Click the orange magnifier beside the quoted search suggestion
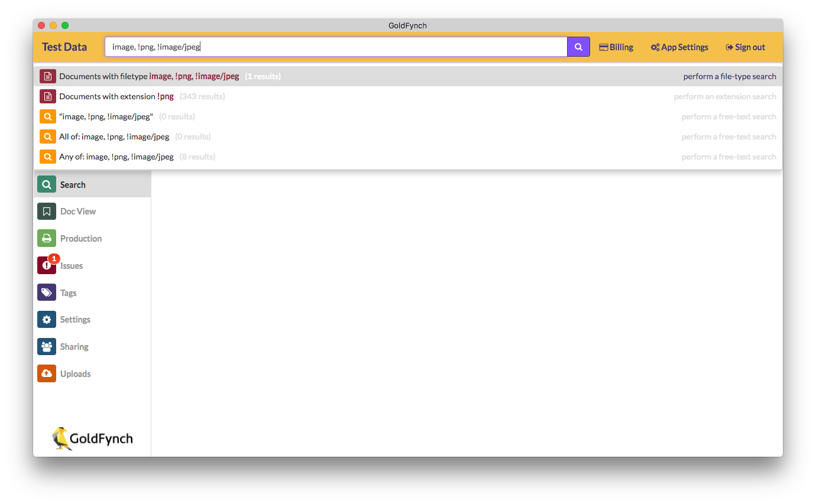 (47, 116)
